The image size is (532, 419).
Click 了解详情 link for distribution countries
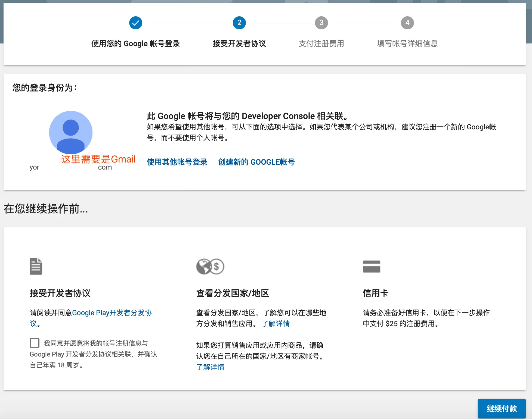point(276,324)
